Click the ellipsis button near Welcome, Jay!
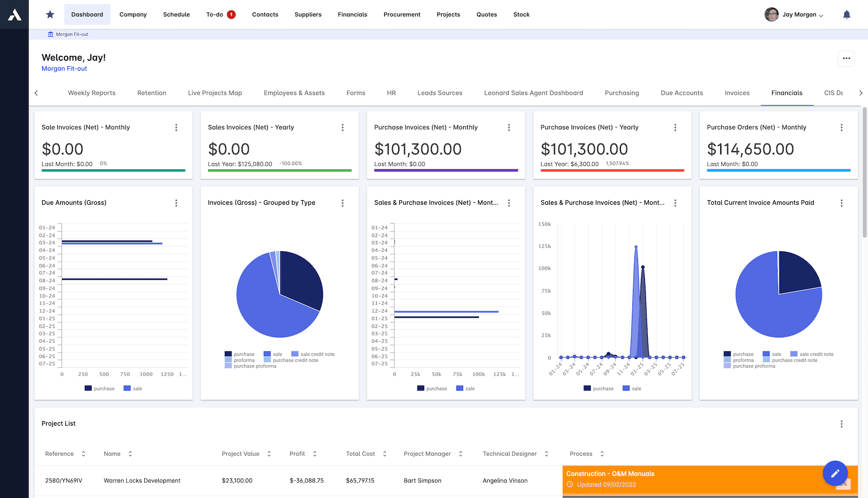Image resolution: width=868 pixels, height=498 pixels. click(846, 59)
